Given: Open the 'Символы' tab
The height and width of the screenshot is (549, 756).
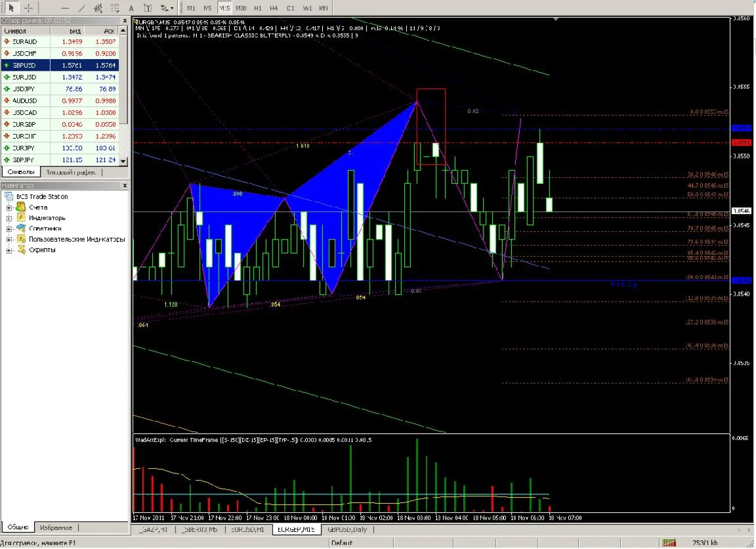Looking at the screenshot, I should pyautogui.click(x=21, y=172).
